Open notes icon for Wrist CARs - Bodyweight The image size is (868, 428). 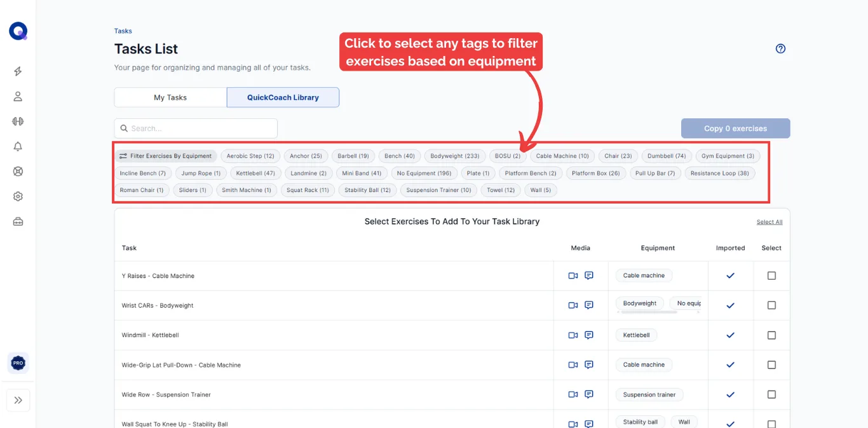pos(589,305)
